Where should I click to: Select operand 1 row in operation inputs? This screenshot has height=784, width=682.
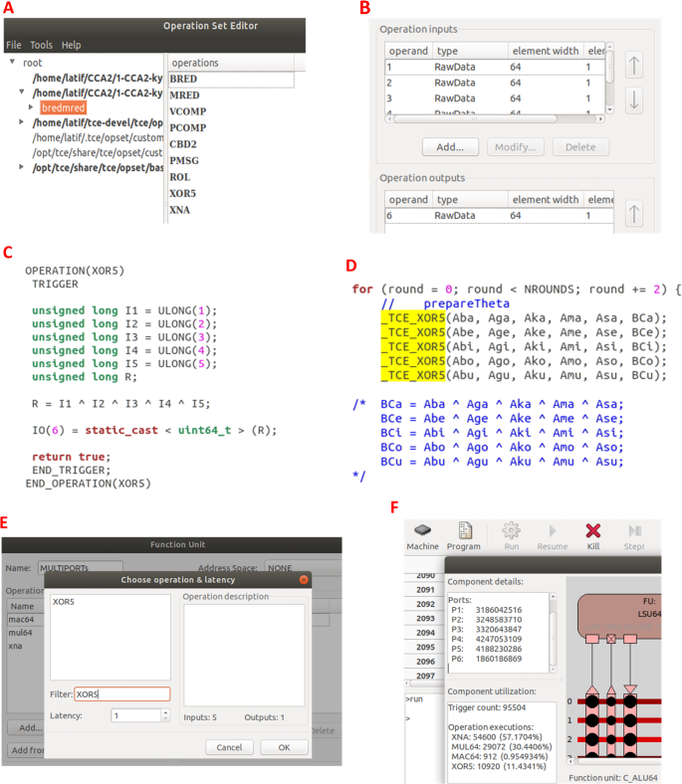[496, 67]
